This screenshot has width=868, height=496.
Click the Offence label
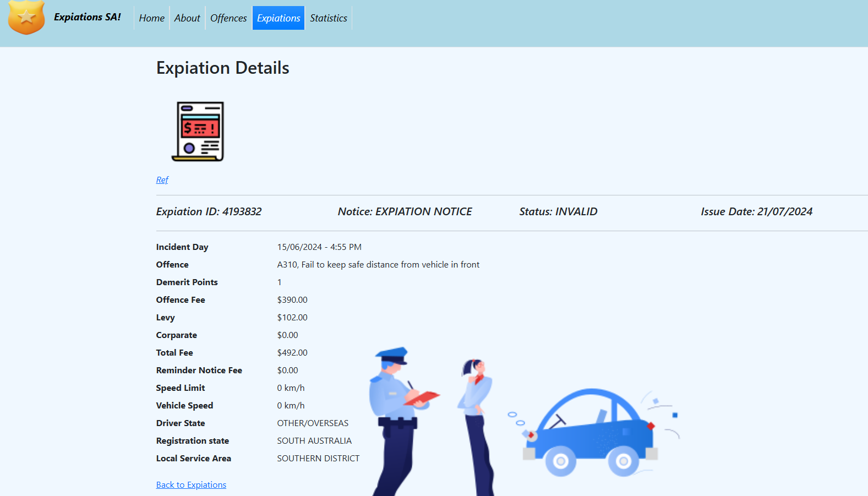click(172, 265)
